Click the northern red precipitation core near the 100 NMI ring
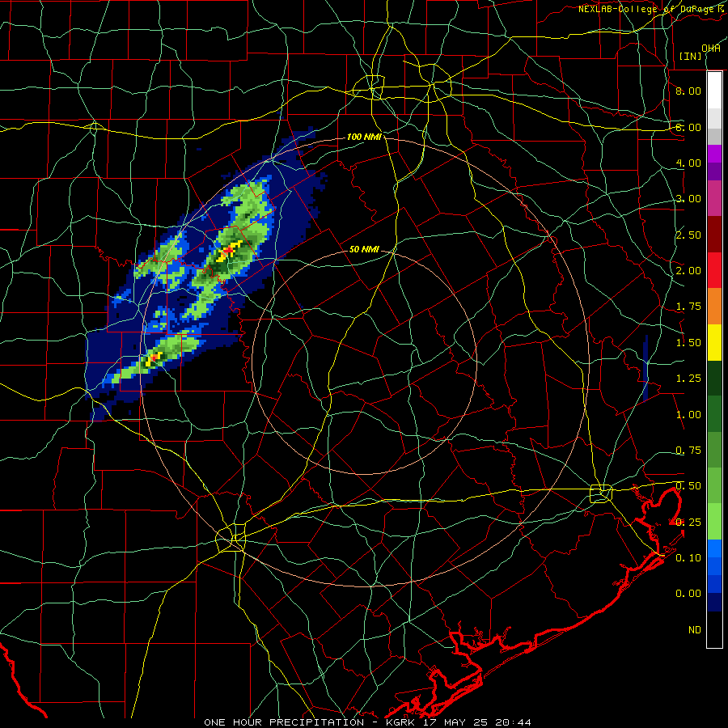This screenshot has width=728, height=728. tap(228, 251)
